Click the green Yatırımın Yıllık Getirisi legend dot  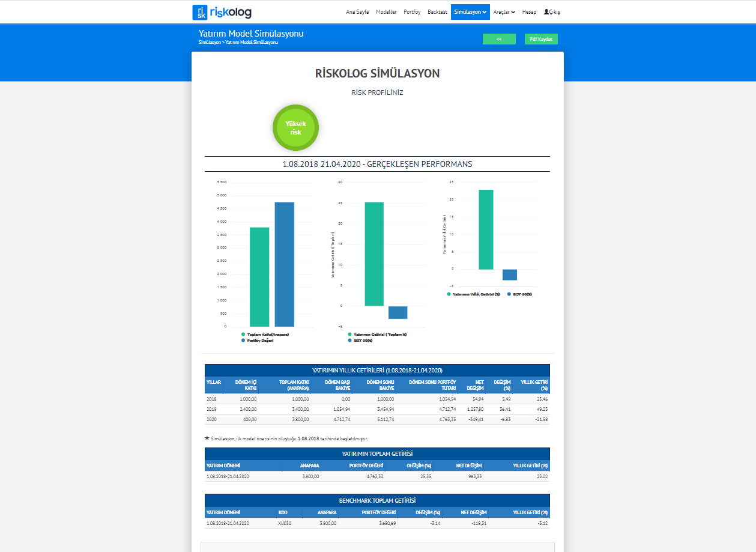point(449,294)
